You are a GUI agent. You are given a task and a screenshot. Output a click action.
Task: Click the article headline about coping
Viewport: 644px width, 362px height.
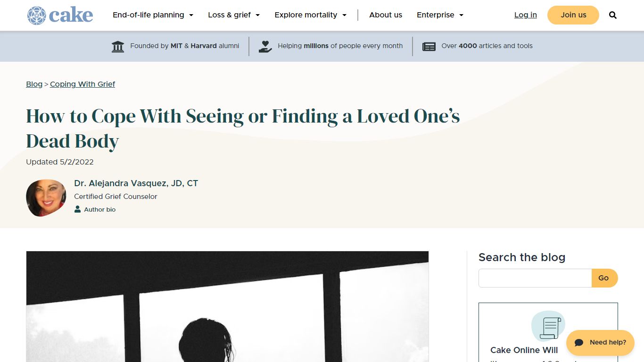[243, 128]
